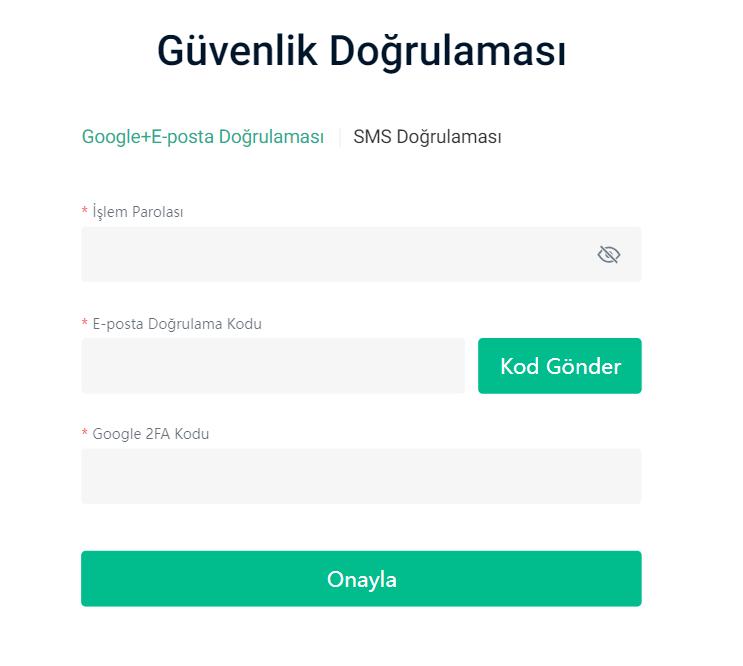
Task: Click the vertical divider between the two tabs
Action: 340,137
